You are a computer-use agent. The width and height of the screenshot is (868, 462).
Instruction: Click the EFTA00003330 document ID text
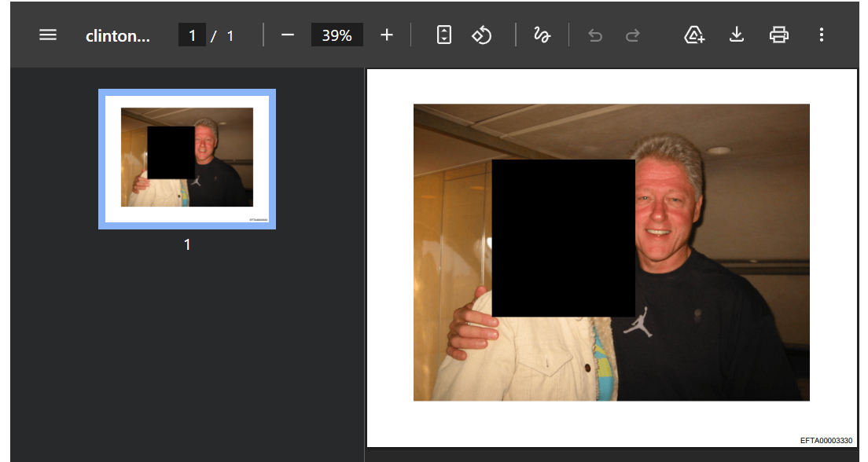click(x=826, y=441)
